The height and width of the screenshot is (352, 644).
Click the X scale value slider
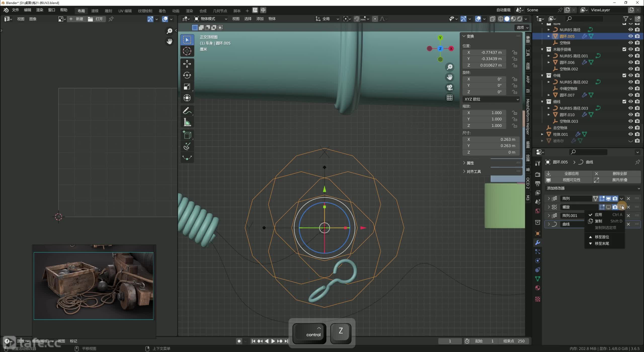pyautogui.click(x=484, y=113)
